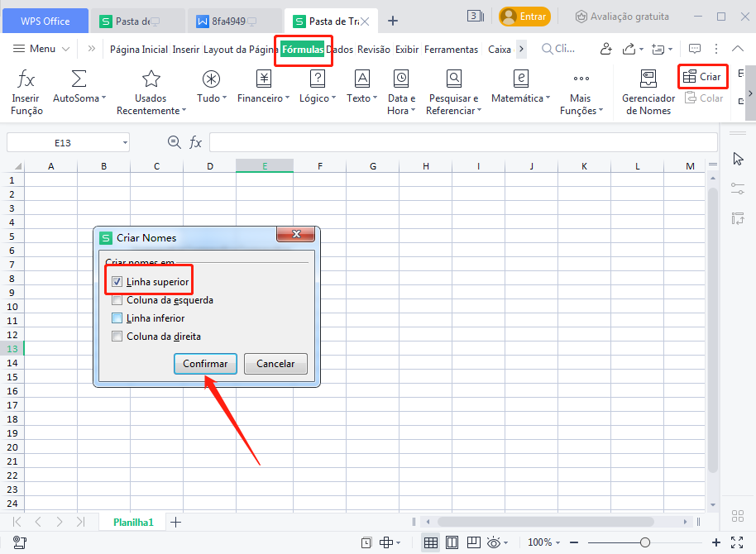Viewport: 756px width, 554px height.
Task: Uncheck the Linha superior checkbox
Action: [x=117, y=282]
